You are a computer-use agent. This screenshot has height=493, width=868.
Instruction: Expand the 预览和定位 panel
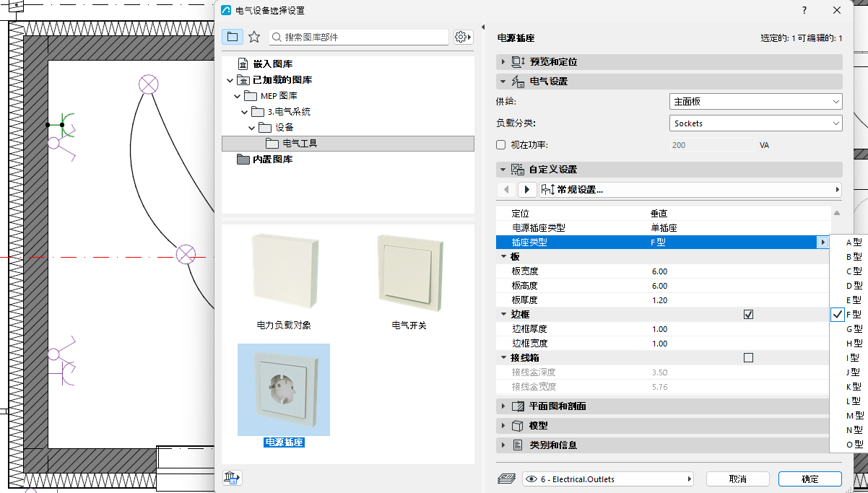coord(503,62)
